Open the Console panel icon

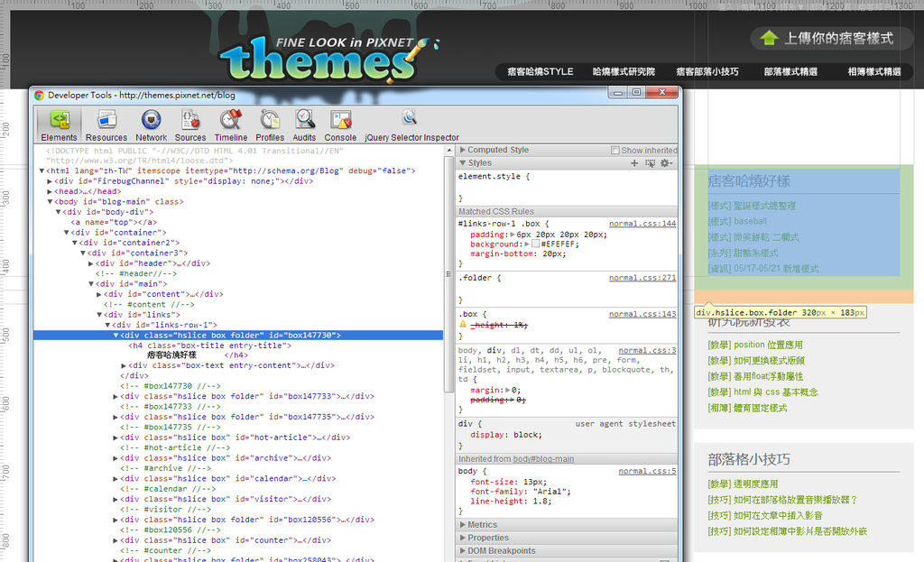pyautogui.click(x=340, y=120)
